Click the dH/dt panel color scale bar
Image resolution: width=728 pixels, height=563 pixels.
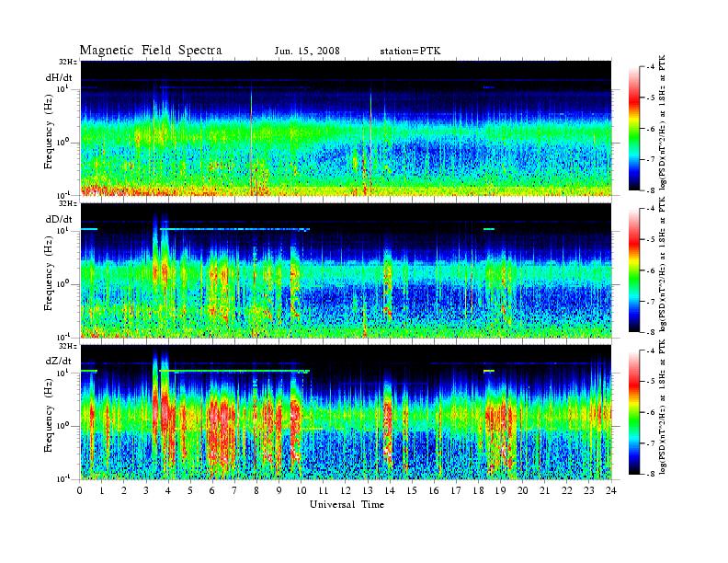coord(633,129)
